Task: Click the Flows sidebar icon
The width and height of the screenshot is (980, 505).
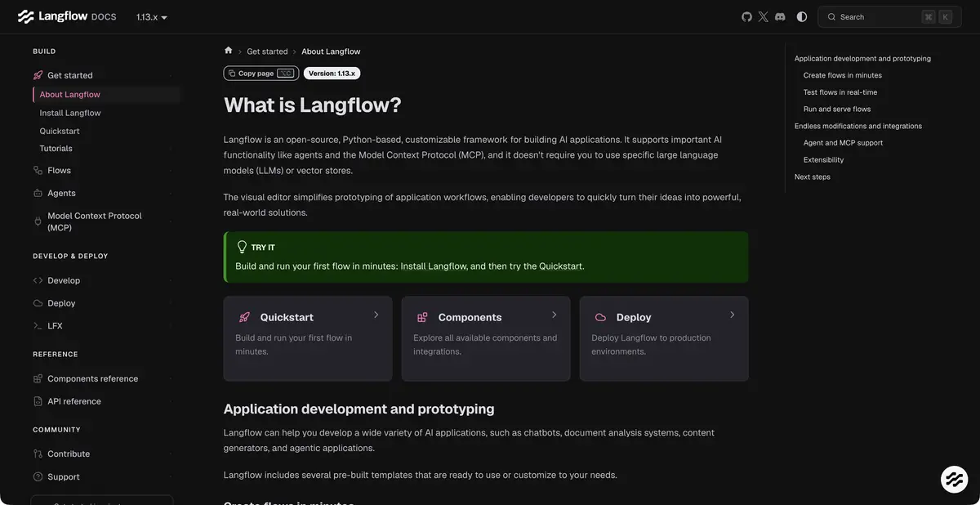Action: pyautogui.click(x=38, y=171)
